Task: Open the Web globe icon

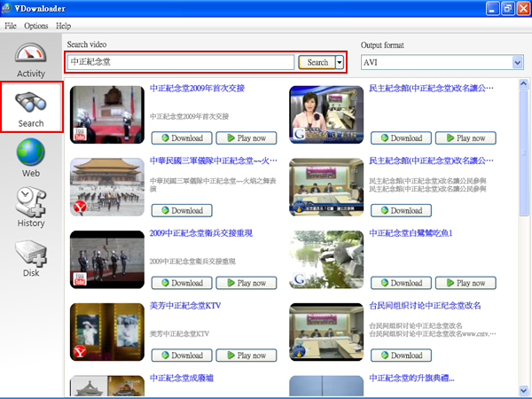Action: pyautogui.click(x=30, y=152)
